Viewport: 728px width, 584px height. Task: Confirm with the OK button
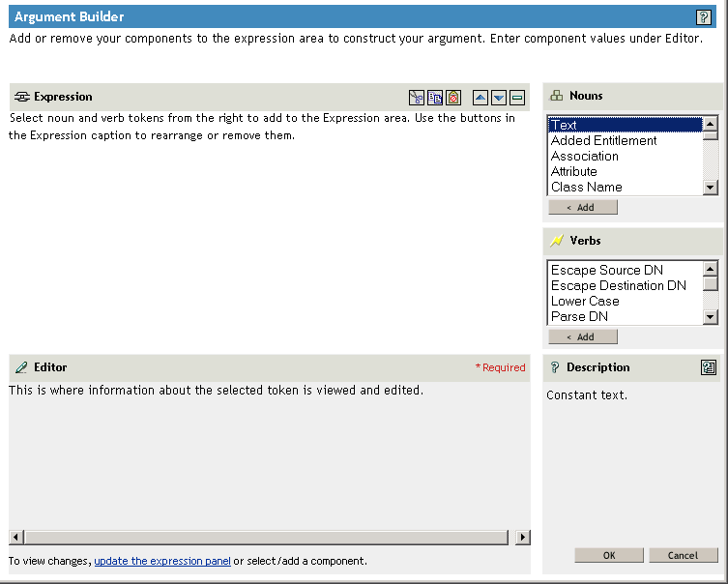[609, 555]
